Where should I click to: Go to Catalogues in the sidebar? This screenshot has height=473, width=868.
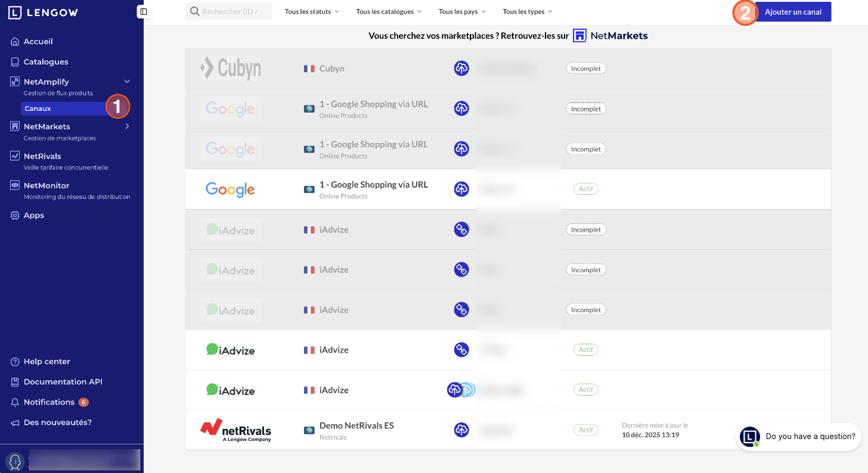pyautogui.click(x=46, y=62)
